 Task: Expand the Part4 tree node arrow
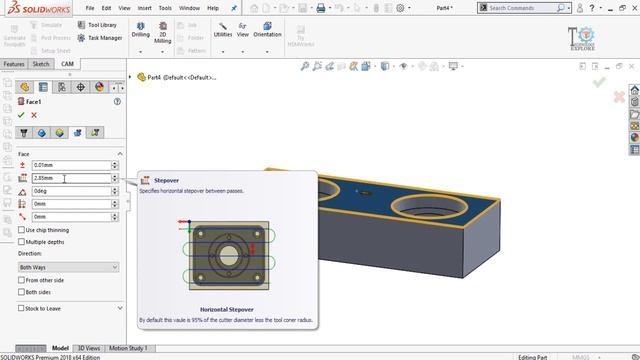click(130, 77)
